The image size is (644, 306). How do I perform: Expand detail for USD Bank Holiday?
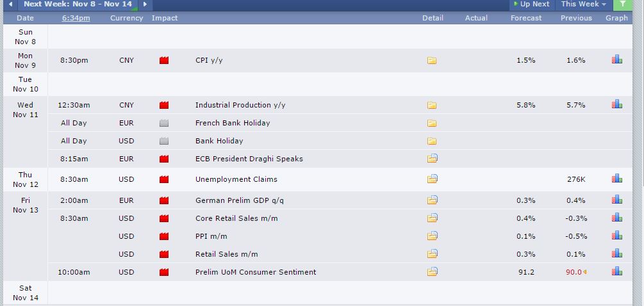click(432, 141)
